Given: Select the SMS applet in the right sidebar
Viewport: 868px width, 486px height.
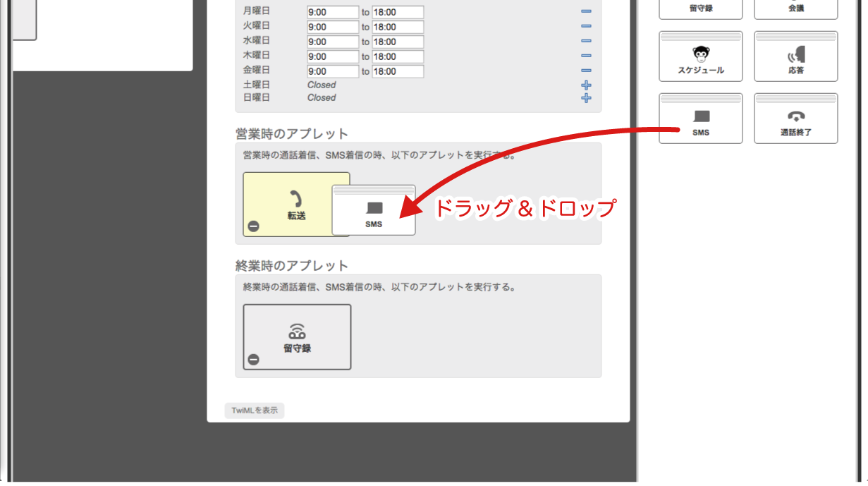Looking at the screenshot, I should tap(701, 119).
